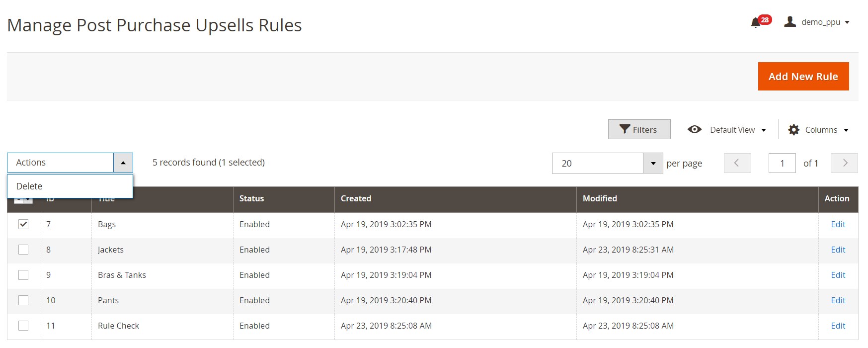This screenshot has height=348, width=868.
Task: Select the Jackets rule checkbox
Action: 23,250
